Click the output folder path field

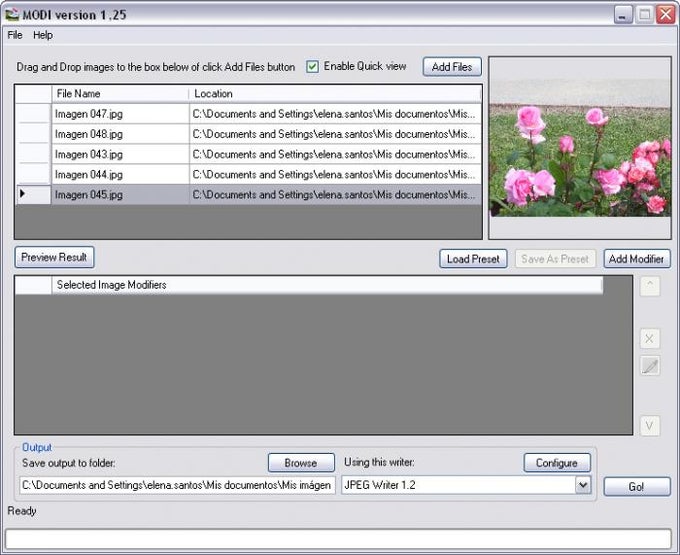click(x=177, y=485)
